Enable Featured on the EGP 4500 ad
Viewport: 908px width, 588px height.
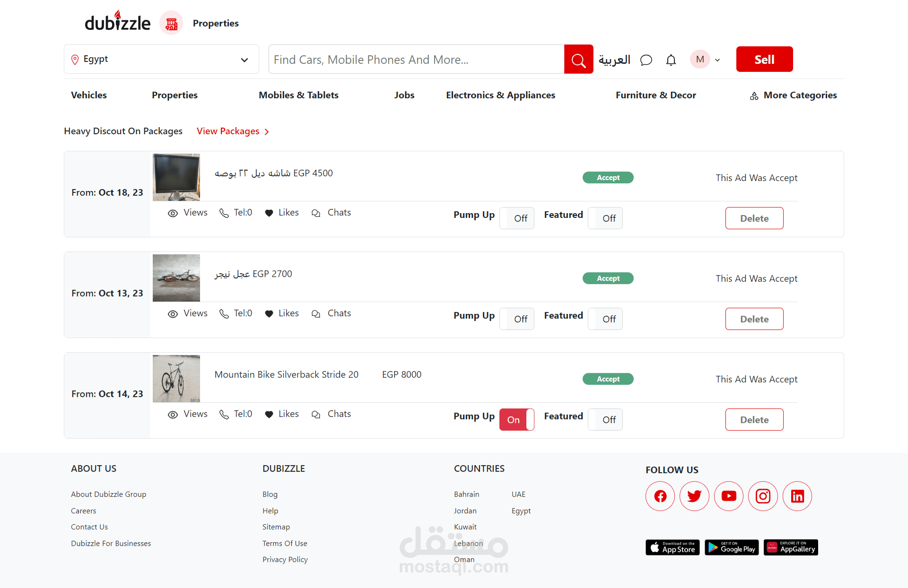click(x=605, y=218)
